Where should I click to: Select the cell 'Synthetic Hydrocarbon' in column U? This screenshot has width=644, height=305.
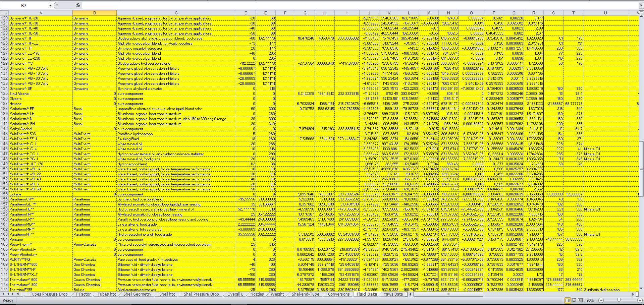tap(605, 290)
